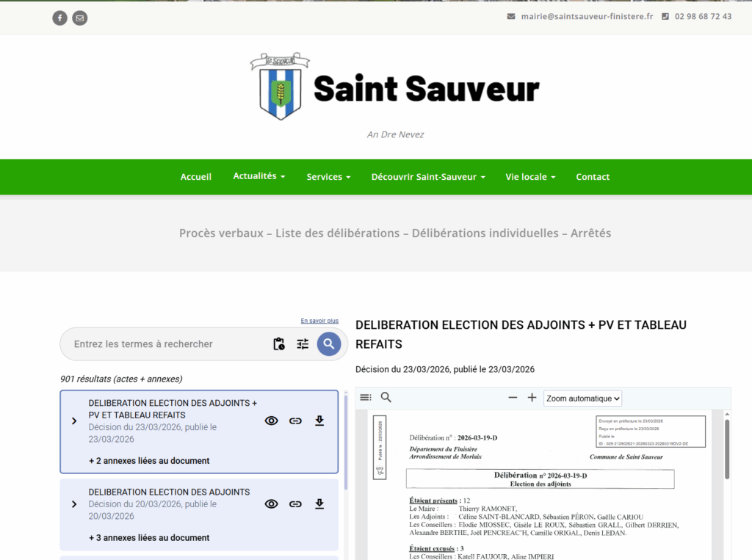Click the envelope icon in top bar
This screenshot has width=752, height=560.
80,18
